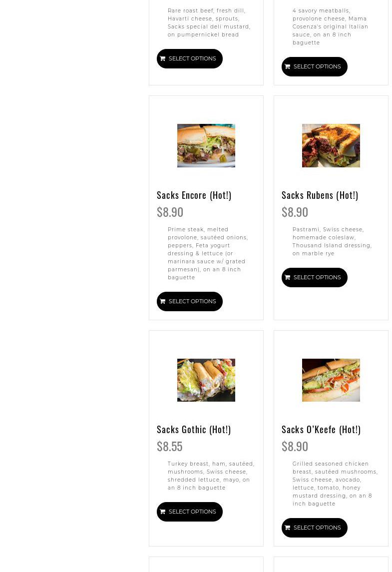View the Sacks O'Keefe sandwich photo

point(331,380)
